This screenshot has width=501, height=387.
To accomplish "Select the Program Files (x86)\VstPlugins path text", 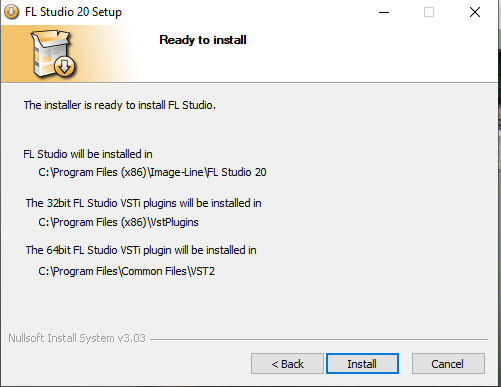I will point(118,222).
